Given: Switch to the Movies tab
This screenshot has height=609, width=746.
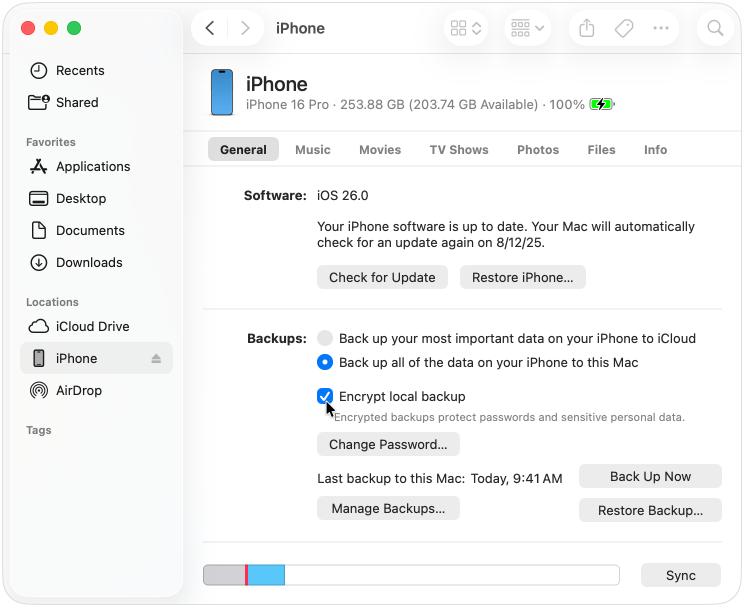Looking at the screenshot, I should point(380,149).
